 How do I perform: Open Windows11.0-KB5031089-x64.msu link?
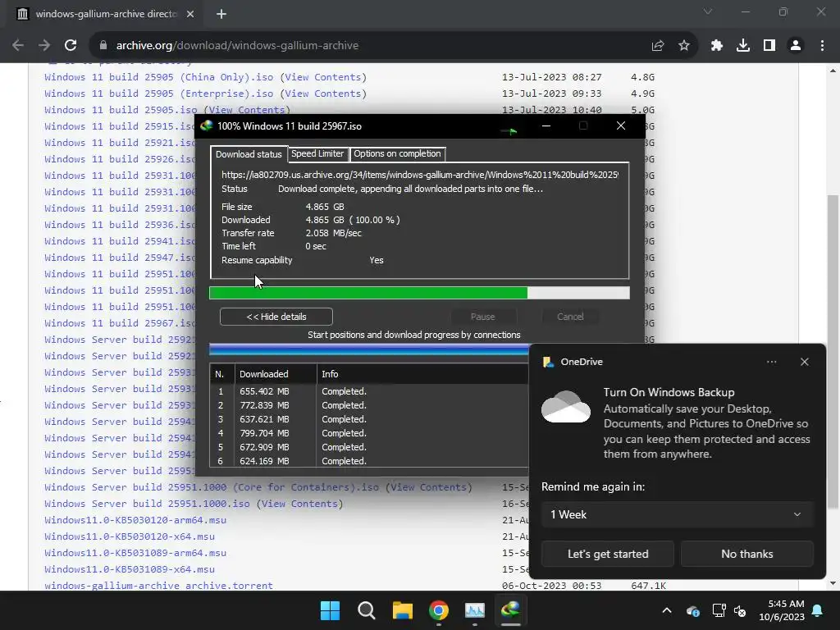tap(129, 569)
